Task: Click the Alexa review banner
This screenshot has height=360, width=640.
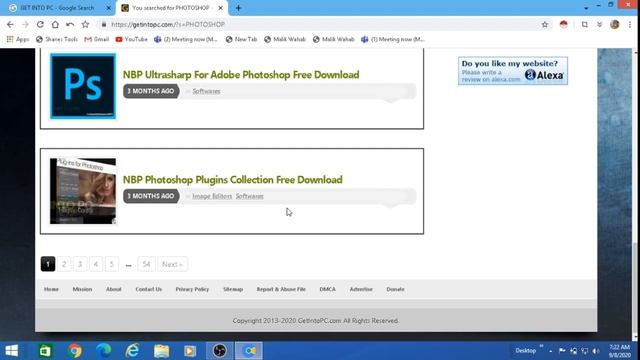Action: click(x=513, y=71)
